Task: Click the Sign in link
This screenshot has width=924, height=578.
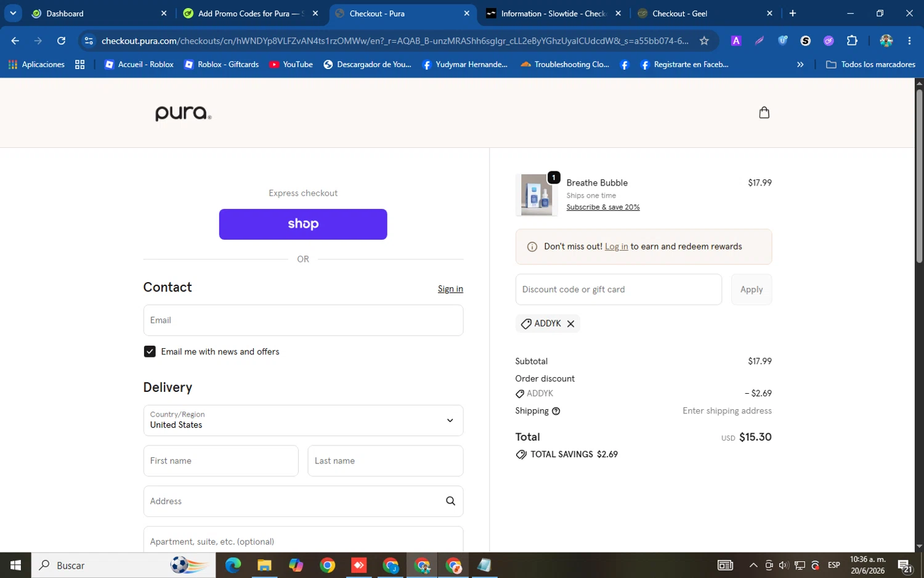Action: (450, 289)
